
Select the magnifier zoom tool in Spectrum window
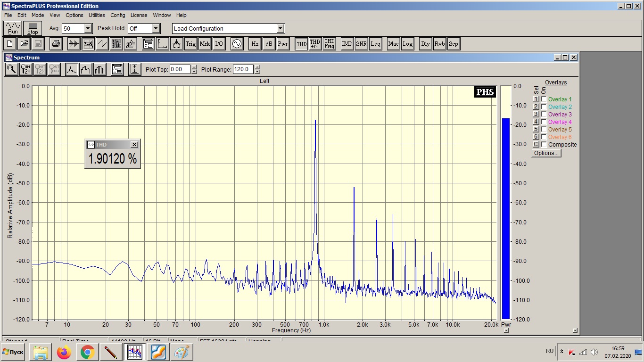pos(11,69)
